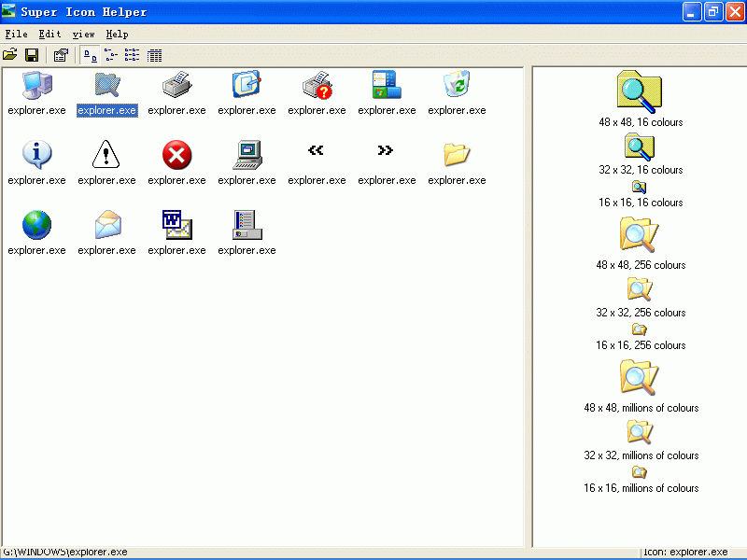Image resolution: width=747 pixels, height=560 pixels.
Task: Select the blue document with pencil icon
Action: (x=247, y=85)
